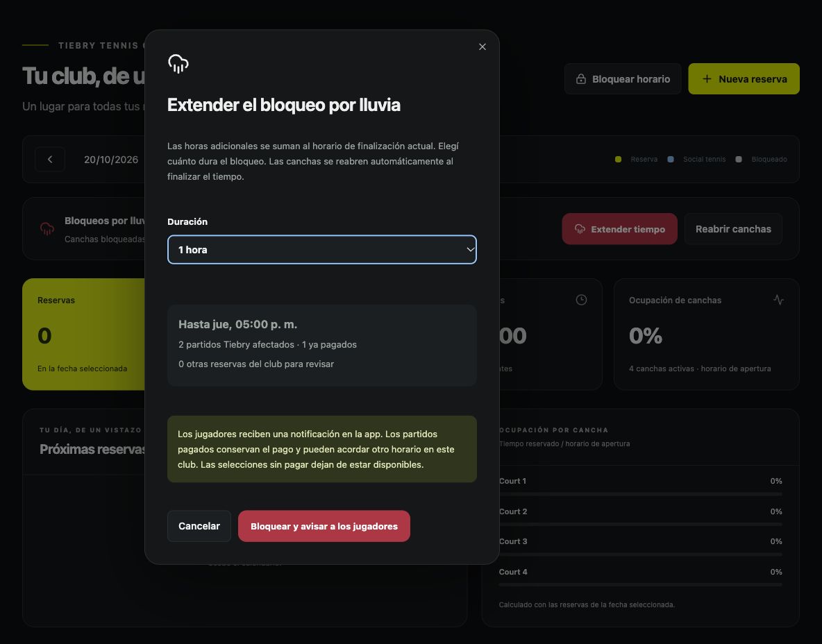Image resolution: width=822 pixels, height=644 pixels.
Task: Click the rain cloud icon in the dialog header
Action: [178, 63]
